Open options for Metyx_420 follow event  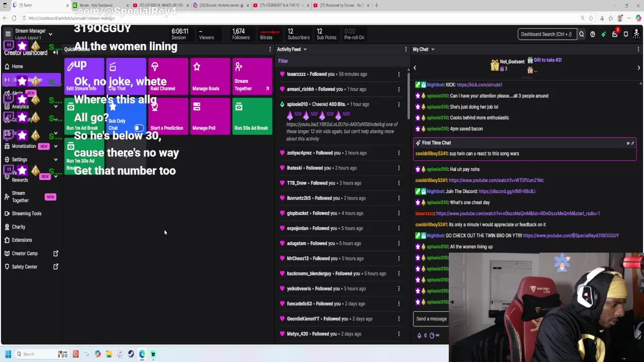(x=398, y=334)
